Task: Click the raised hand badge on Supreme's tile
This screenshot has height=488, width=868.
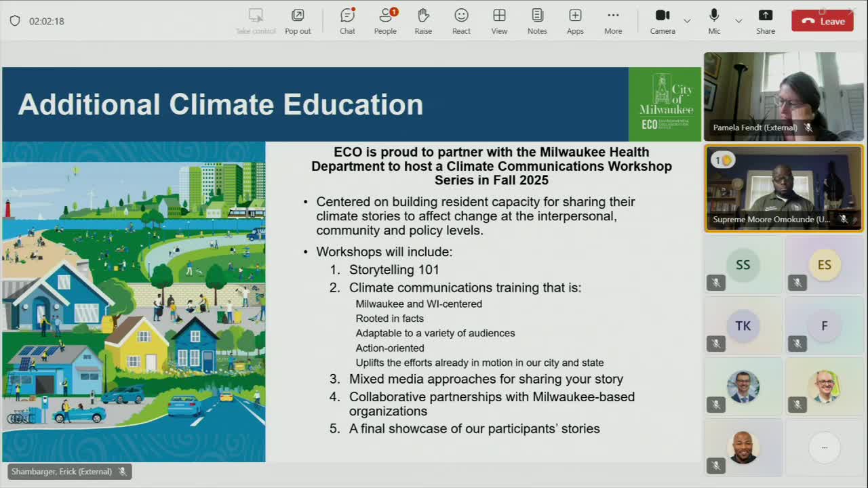Action: [x=723, y=161]
